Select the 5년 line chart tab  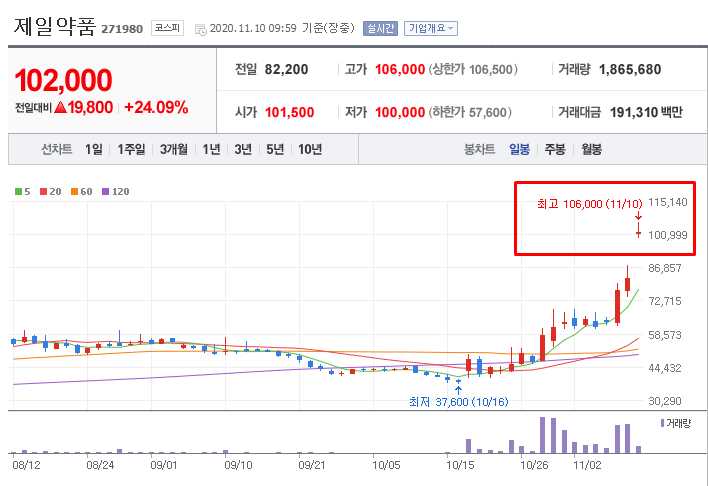click(x=275, y=149)
